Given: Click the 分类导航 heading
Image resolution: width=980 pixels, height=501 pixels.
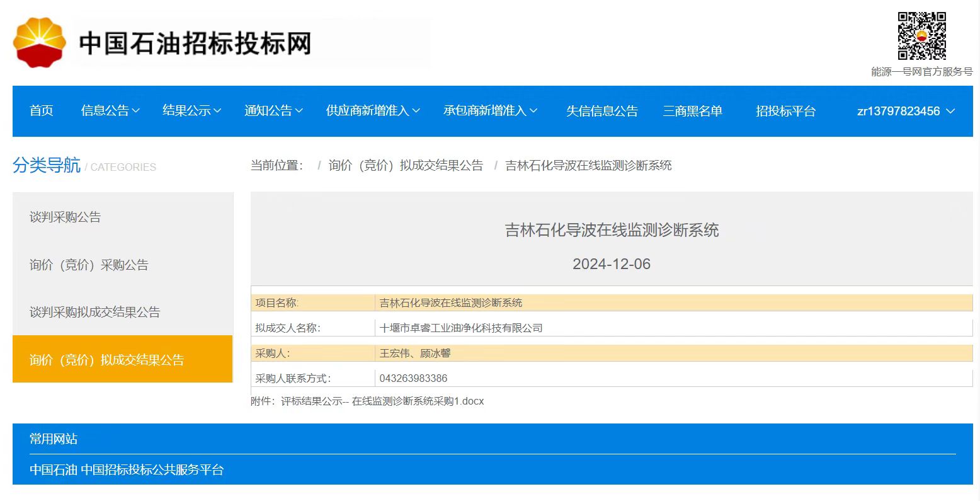Looking at the screenshot, I should click(47, 165).
